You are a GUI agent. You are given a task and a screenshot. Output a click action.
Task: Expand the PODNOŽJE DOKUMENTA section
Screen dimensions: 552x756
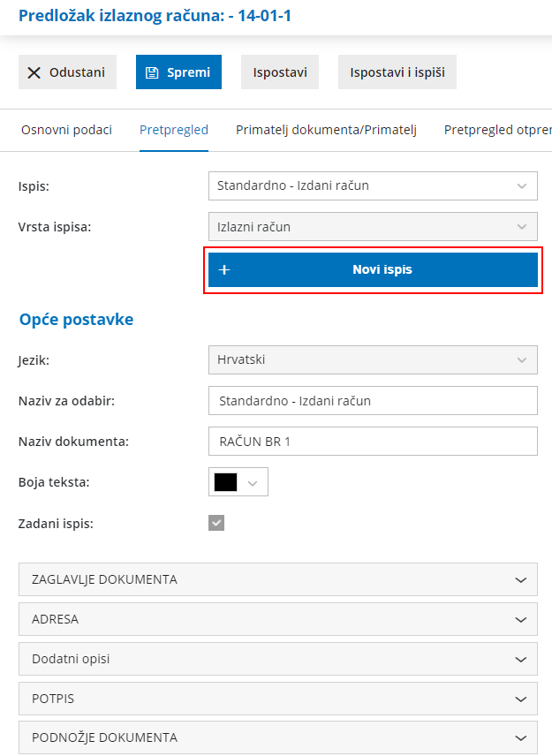(x=277, y=737)
